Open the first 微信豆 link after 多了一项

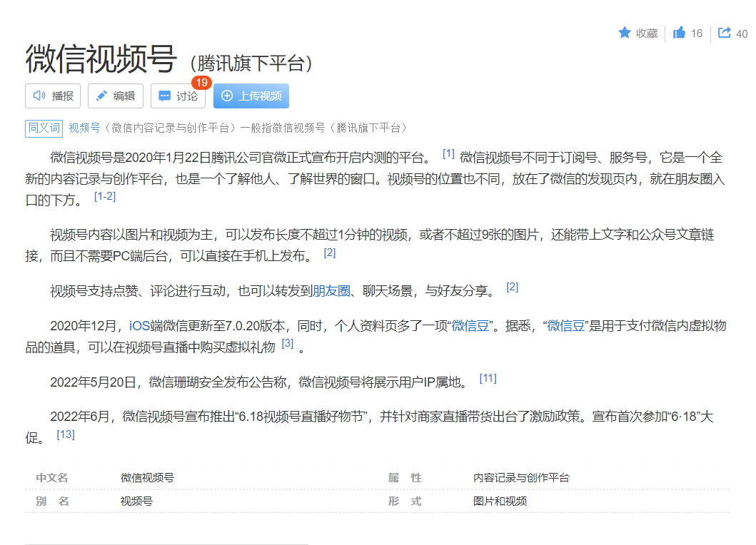click(470, 326)
